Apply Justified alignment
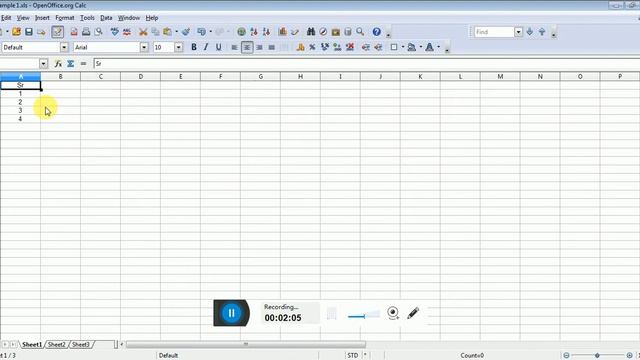The width and height of the screenshot is (640, 360). pyautogui.click(x=271, y=47)
